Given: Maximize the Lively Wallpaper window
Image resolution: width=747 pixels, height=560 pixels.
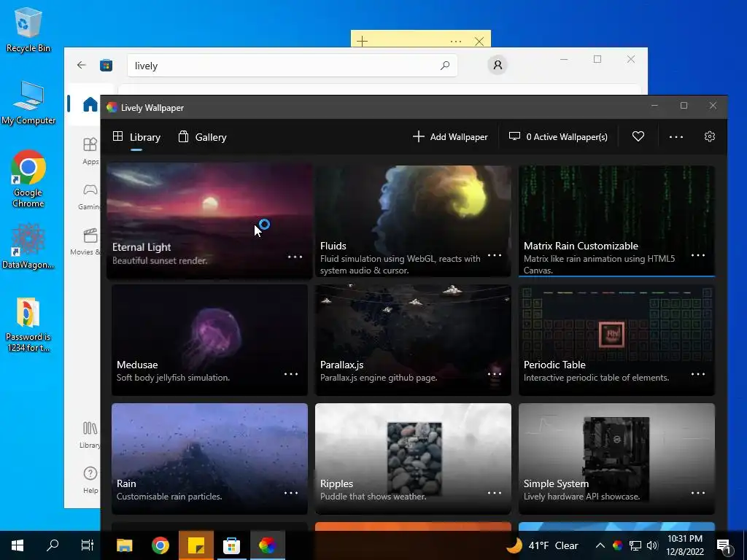Looking at the screenshot, I should coord(684,105).
